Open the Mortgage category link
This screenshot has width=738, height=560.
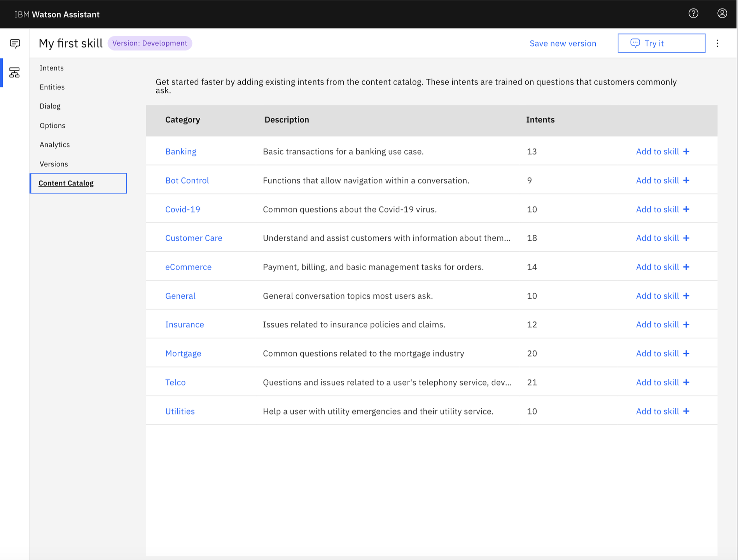(183, 353)
